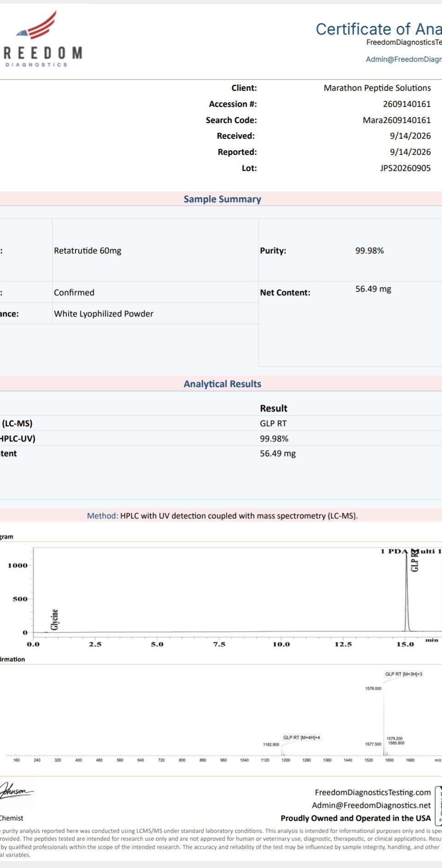Click the GLP RT [M+3H]+3 spectrum label
The image size is (442, 868).
click(x=403, y=674)
